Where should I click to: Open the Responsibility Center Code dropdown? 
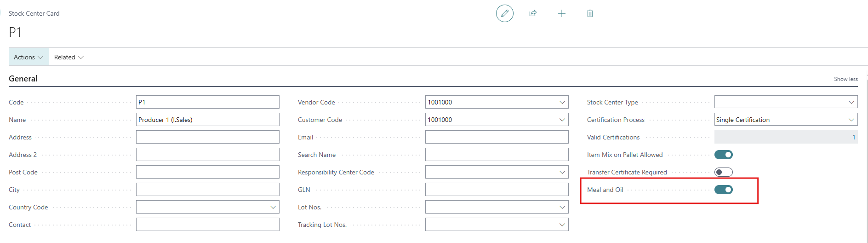click(562, 172)
